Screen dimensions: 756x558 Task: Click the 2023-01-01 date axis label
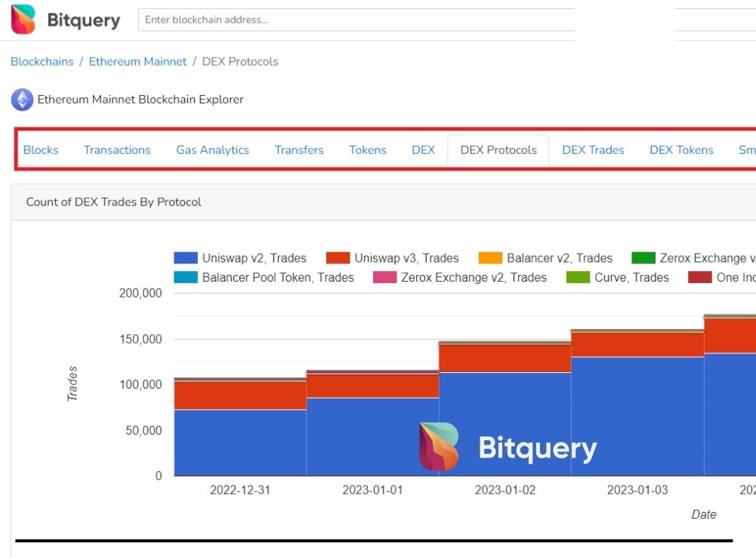click(372, 490)
